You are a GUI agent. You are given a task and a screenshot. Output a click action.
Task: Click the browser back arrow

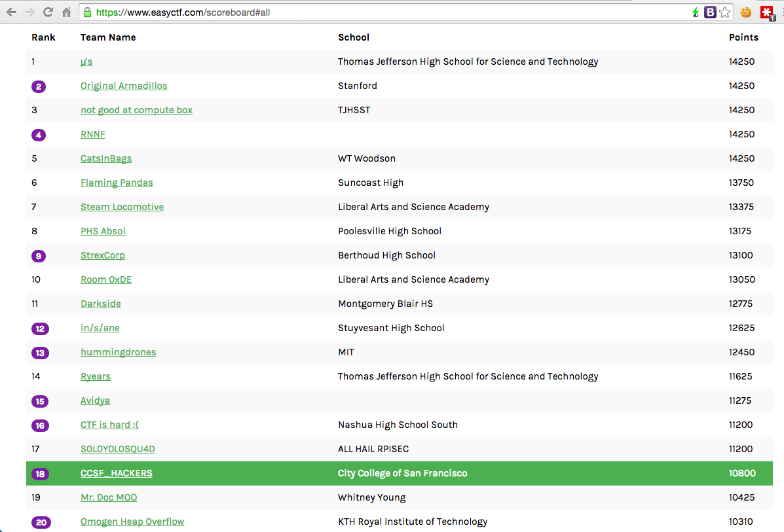(x=12, y=12)
